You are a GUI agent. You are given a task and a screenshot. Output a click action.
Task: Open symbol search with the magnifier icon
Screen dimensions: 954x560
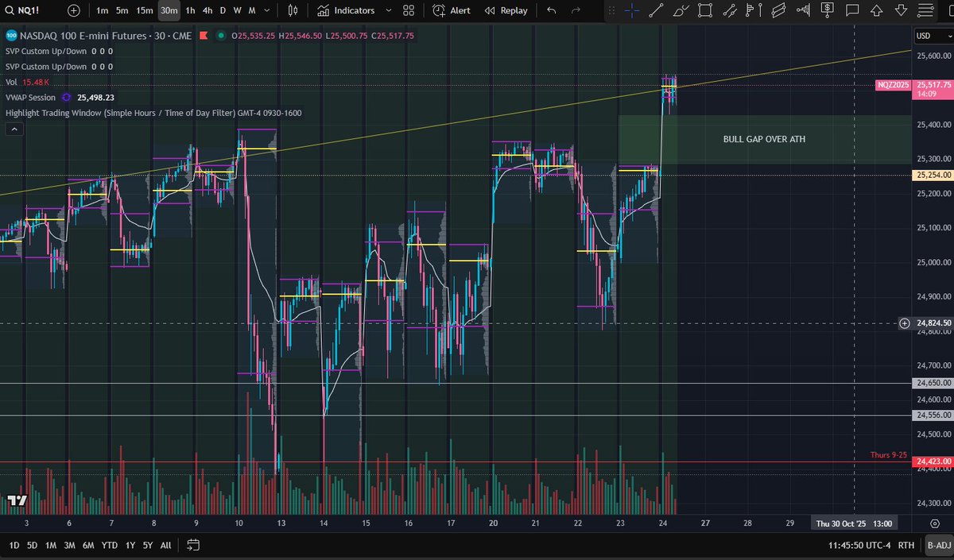coord(11,10)
